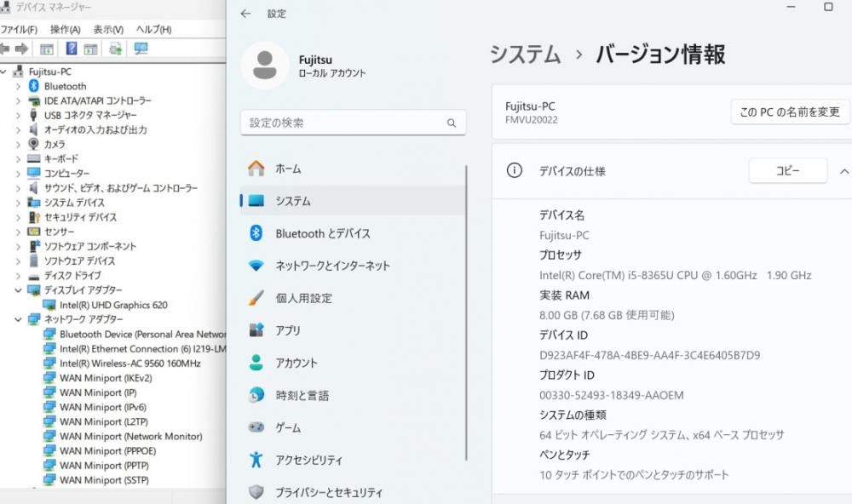Select the オーディオの入力および出力 speaker icon
852x504 pixels.
coord(34,129)
